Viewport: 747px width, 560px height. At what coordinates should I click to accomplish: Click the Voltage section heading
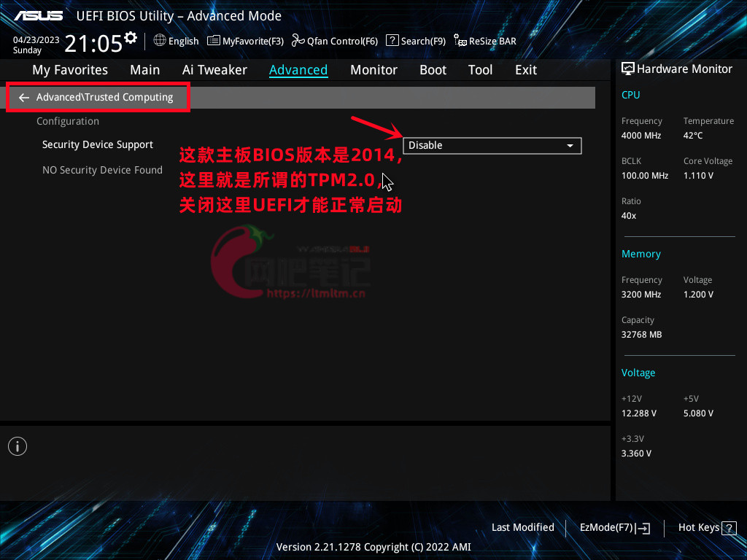[638, 373]
